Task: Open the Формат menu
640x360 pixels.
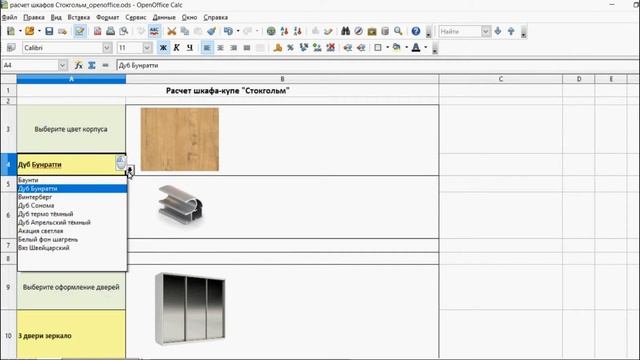Action: click(108, 18)
